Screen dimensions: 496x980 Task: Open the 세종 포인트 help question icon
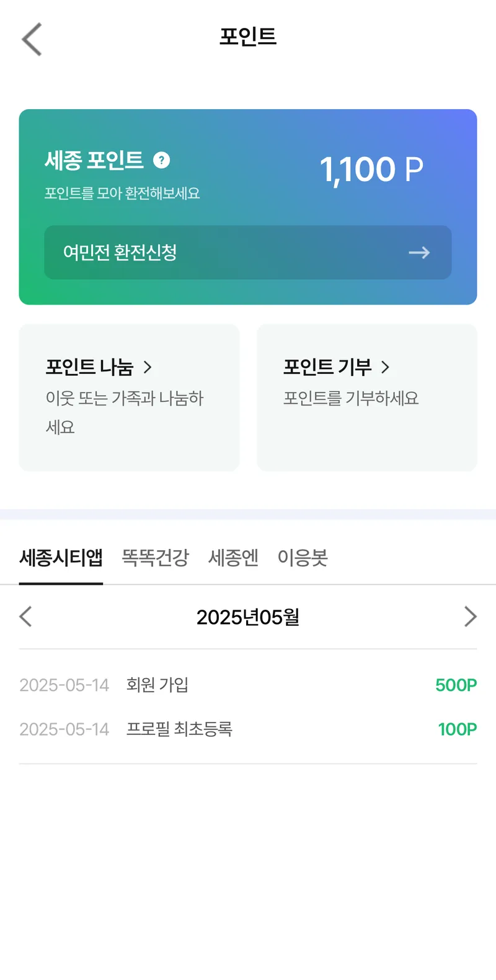coord(161,160)
